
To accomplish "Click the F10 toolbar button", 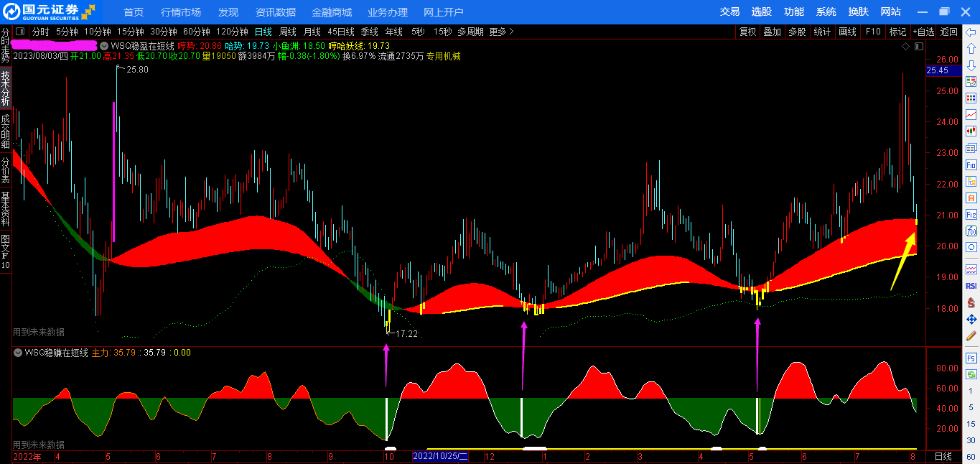I will [873, 32].
